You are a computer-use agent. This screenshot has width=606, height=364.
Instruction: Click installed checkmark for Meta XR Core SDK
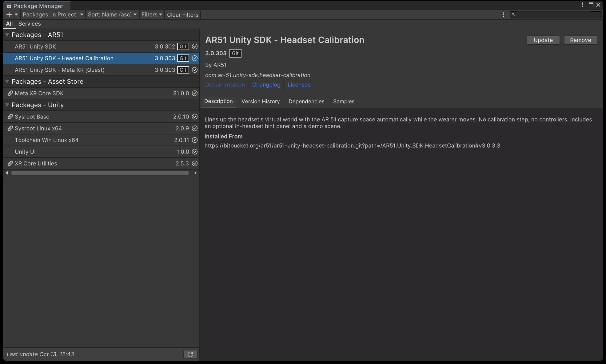pyautogui.click(x=195, y=93)
